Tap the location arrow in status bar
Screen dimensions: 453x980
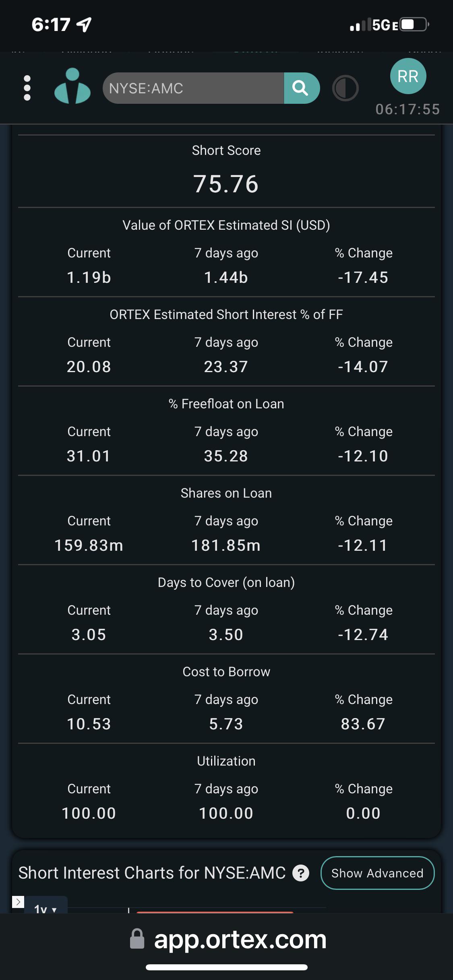(x=84, y=25)
